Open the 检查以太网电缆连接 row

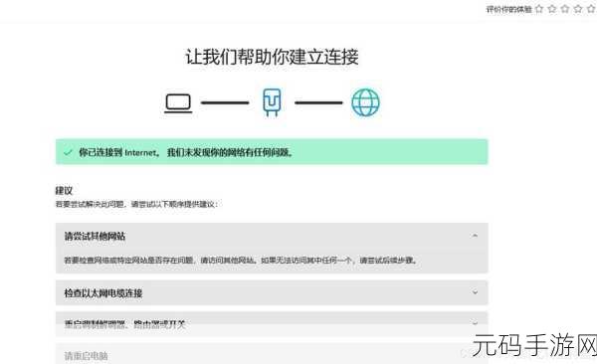pyautogui.click(x=272, y=292)
